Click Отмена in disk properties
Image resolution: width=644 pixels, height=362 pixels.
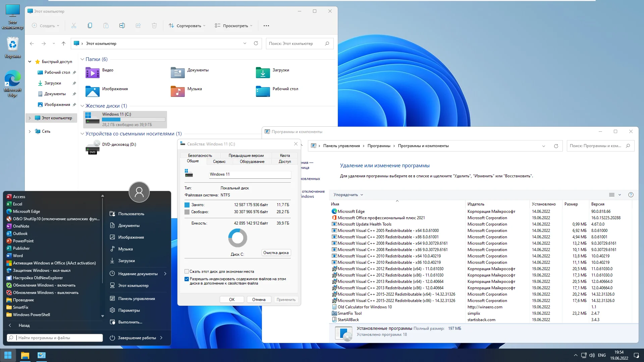259,300
